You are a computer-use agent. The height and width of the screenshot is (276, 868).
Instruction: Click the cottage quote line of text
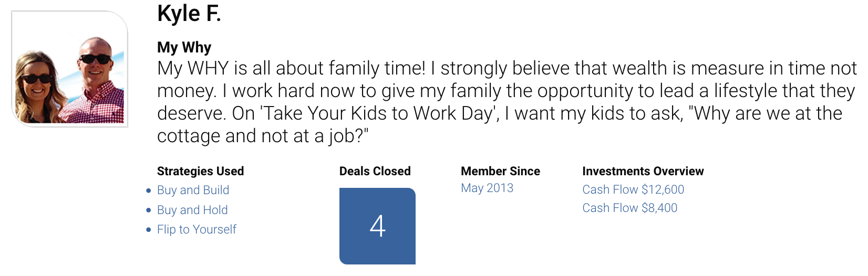[x=263, y=136]
